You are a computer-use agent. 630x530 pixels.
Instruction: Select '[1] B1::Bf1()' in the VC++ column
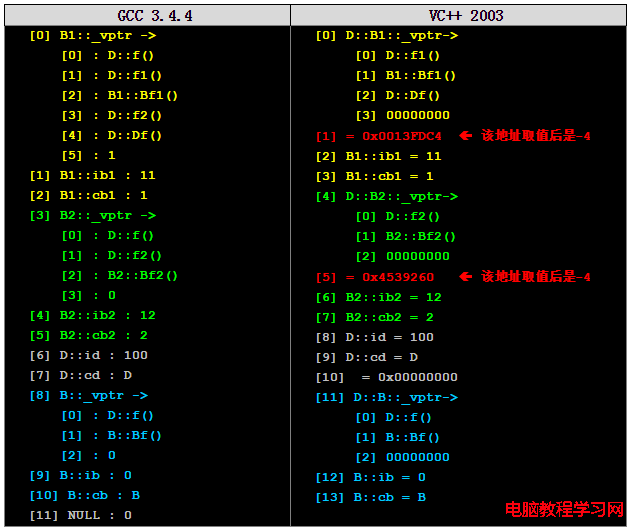tap(406, 75)
